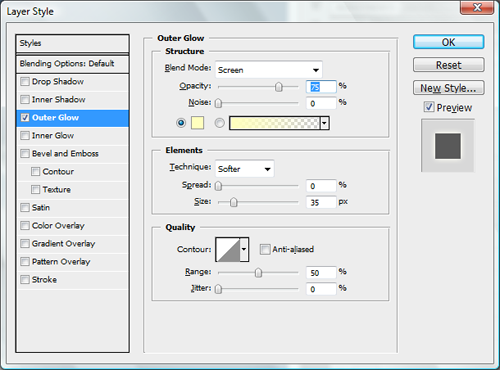
Task: Click the Opacity slider handle
Action: [x=279, y=87]
